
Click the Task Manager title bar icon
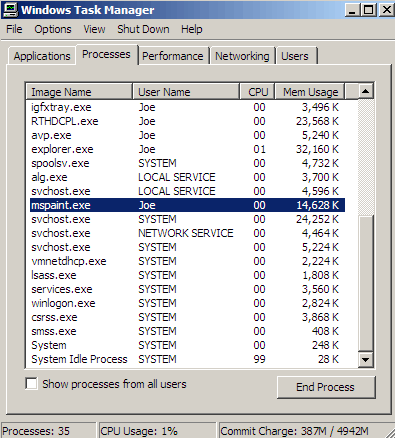pos(10,10)
